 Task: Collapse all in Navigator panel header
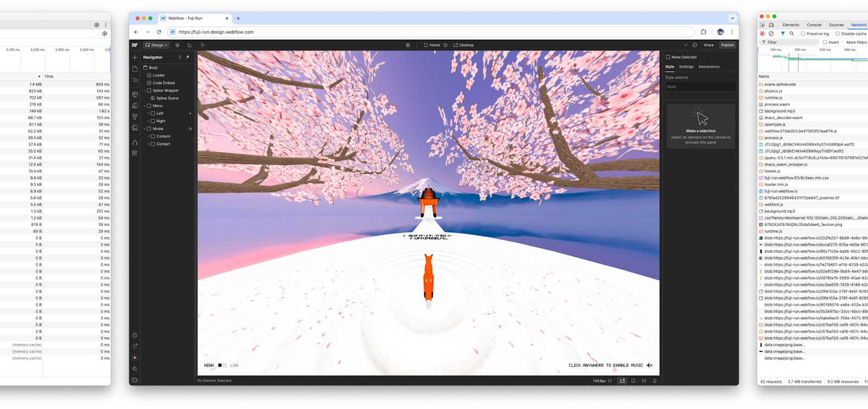(x=180, y=57)
